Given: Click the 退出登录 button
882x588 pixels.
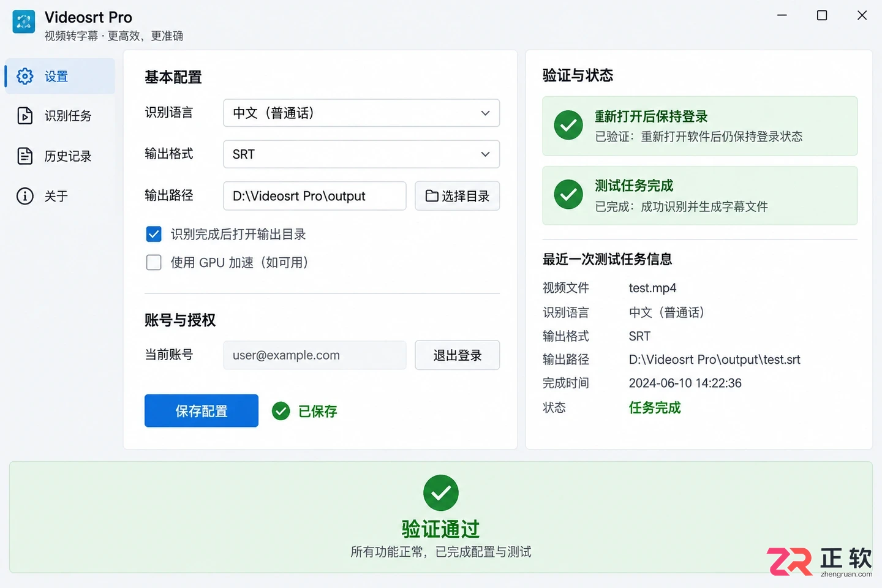Looking at the screenshot, I should (458, 355).
